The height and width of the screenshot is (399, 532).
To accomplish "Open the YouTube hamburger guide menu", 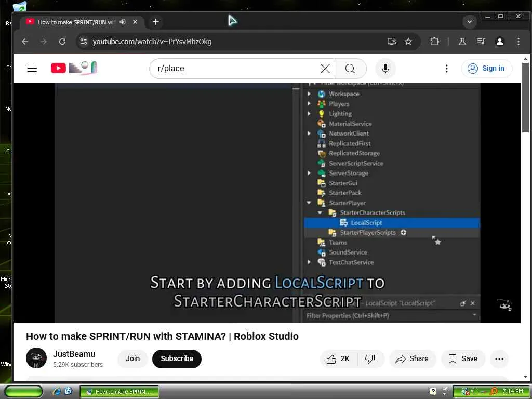I will pos(32,68).
